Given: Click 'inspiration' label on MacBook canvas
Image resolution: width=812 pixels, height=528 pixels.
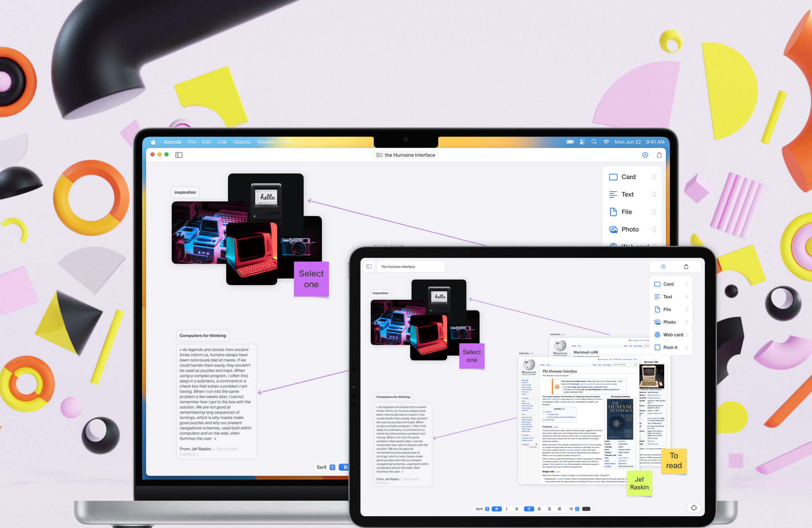Looking at the screenshot, I should (x=185, y=192).
